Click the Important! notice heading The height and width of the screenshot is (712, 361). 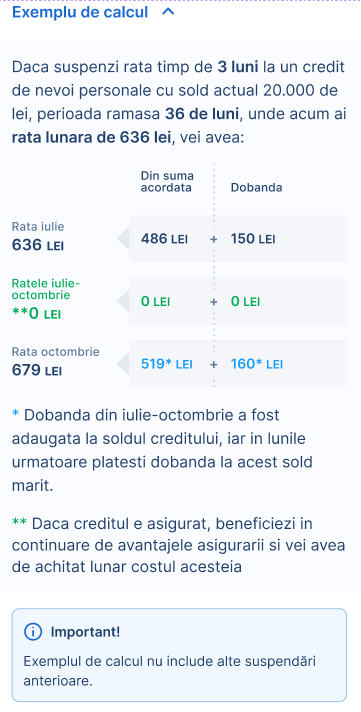point(85,632)
